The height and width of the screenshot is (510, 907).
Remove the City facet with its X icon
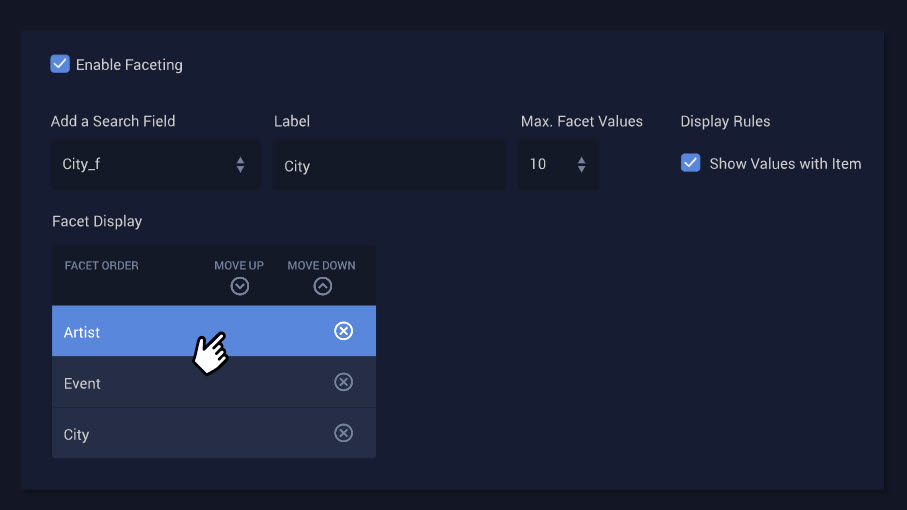pos(344,433)
